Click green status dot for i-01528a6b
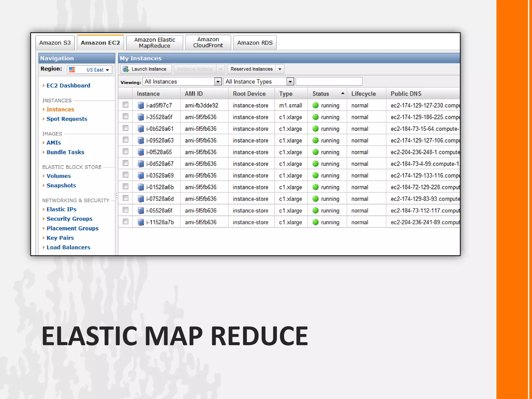The width and height of the screenshot is (532, 399). [x=316, y=187]
